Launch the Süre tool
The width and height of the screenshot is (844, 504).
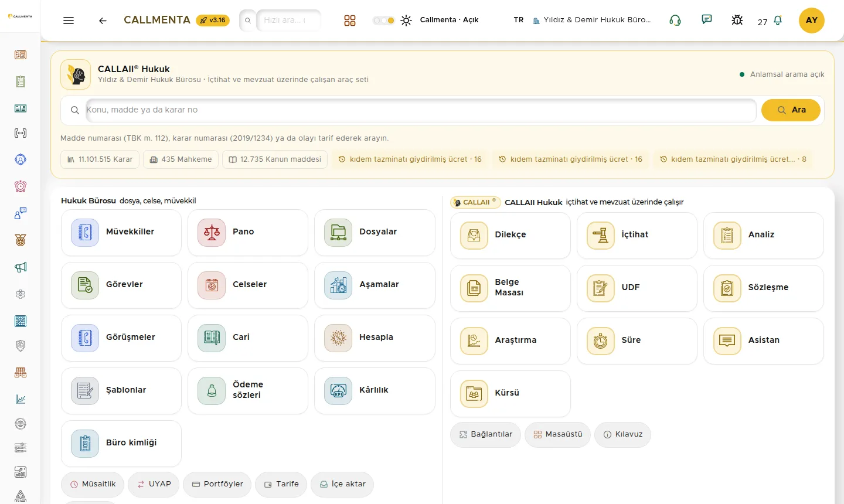(x=637, y=341)
